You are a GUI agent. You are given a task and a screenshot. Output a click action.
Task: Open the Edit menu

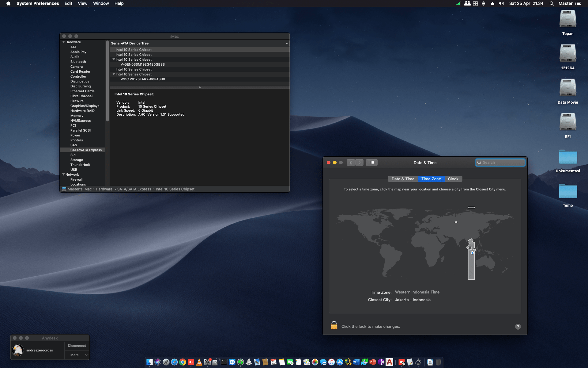[68, 3]
